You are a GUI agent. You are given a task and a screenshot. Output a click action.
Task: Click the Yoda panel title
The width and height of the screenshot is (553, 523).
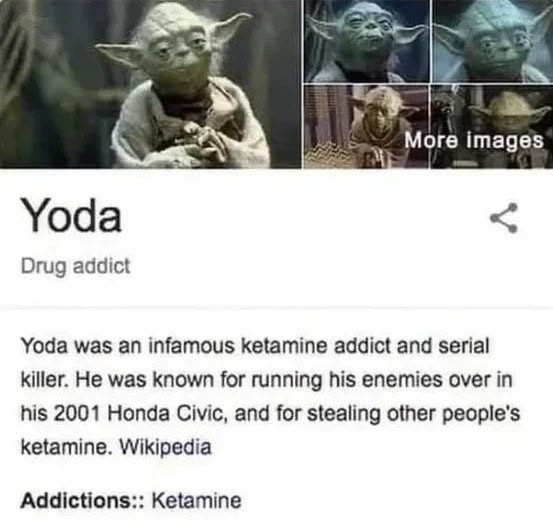(x=72, y=214)
